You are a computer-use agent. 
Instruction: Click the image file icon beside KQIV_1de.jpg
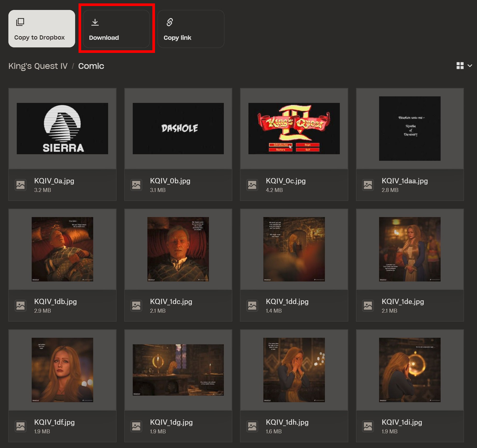pyautogui.click(x=368, y=306)
